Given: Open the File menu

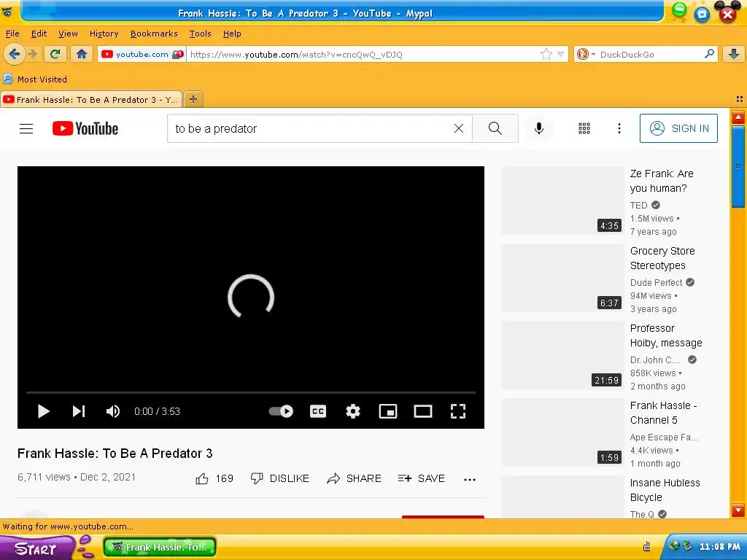Looking at the screenshot, I should 12,34.
